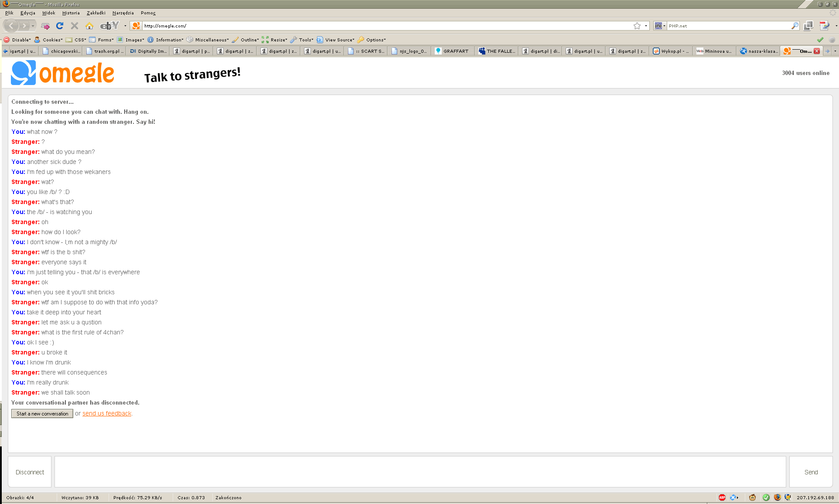Open the Zakładki menu
This screenshot has width=839, height=504.
click(96, 13)
